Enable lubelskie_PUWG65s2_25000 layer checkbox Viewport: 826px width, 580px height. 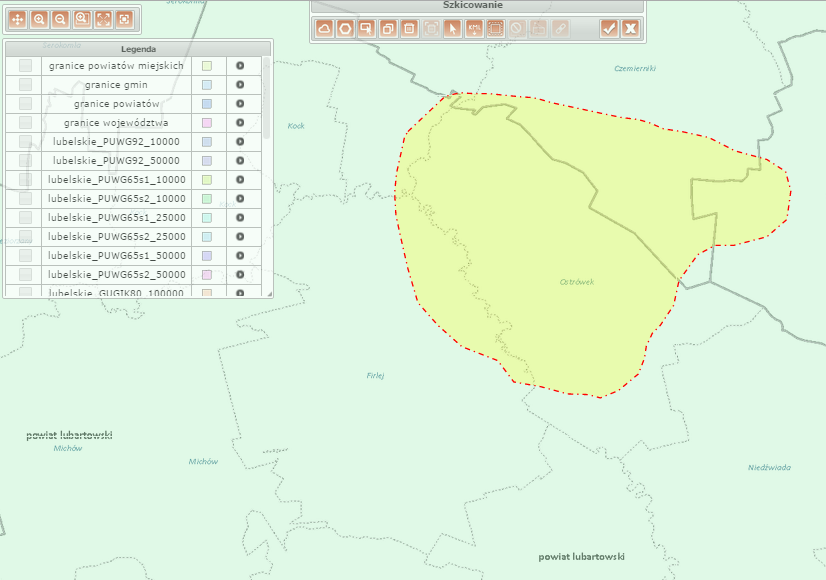[25, 237]
